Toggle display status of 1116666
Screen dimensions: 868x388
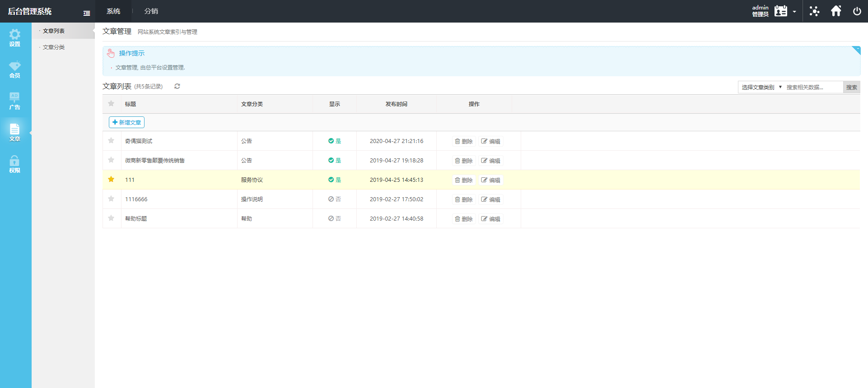(x=335, y=199)
